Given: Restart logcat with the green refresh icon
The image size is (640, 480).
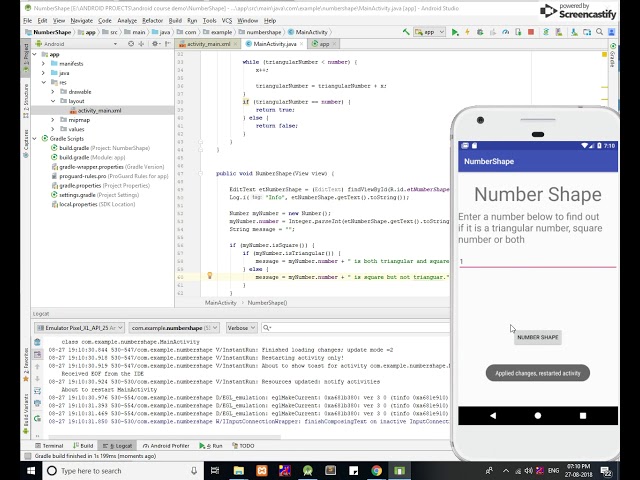Looking at the screenshot, I should (x=37, y=418).
